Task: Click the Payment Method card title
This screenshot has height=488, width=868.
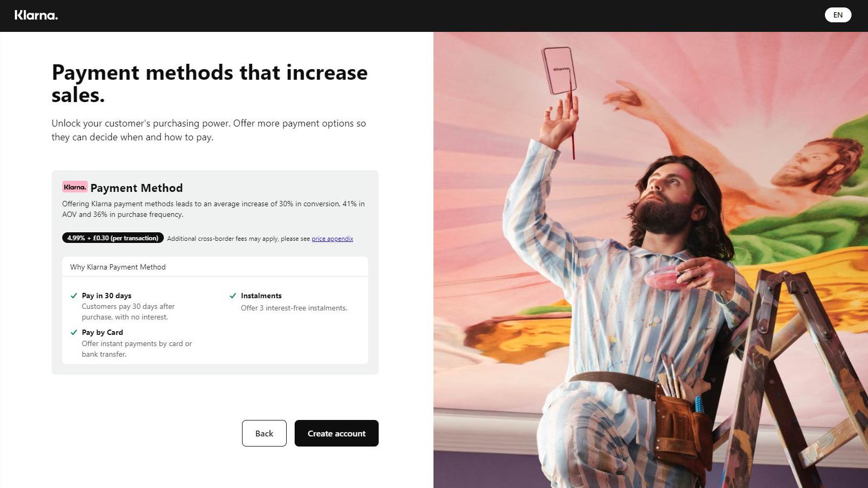Action: click(137, 188)
